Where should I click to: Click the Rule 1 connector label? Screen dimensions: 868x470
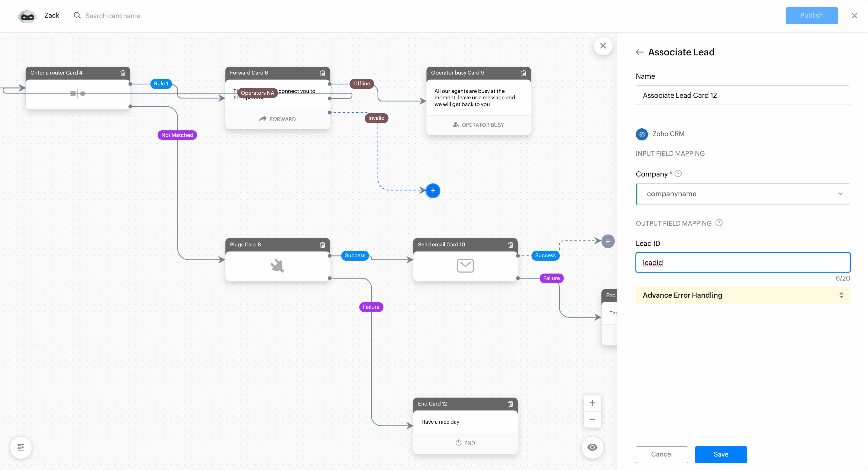[161, 84]
